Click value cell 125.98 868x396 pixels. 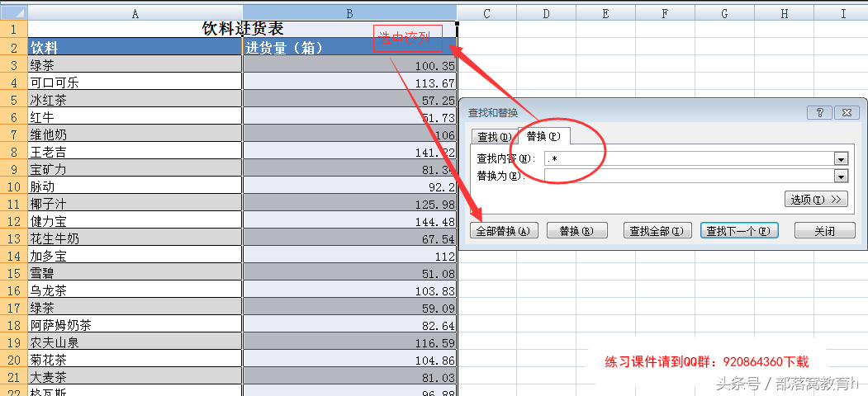click(x=350, y=204)
